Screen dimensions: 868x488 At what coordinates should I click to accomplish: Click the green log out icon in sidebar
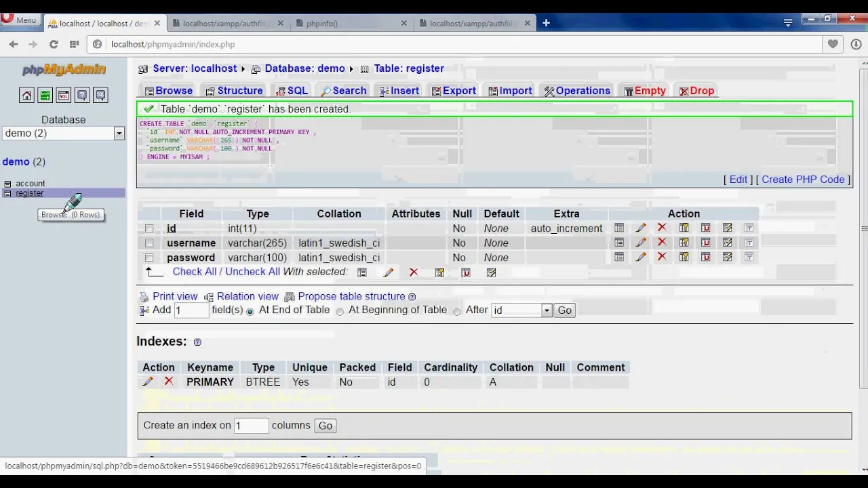point(45,95)
